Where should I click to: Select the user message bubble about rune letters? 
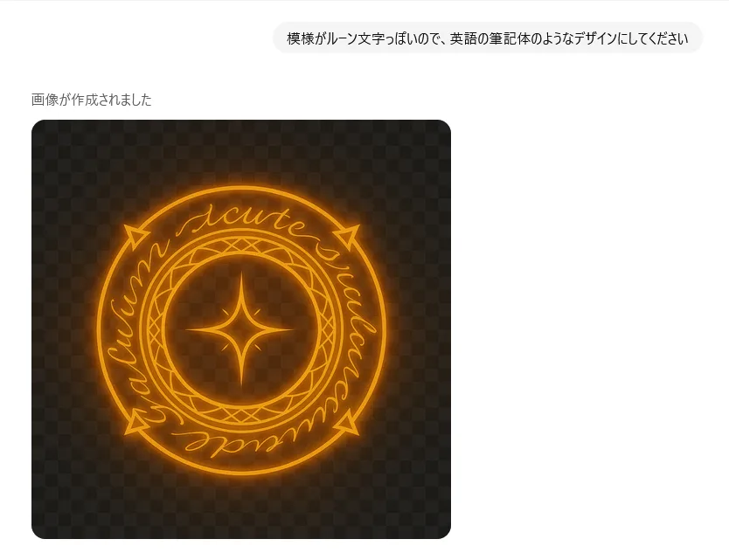pos(487,38)
